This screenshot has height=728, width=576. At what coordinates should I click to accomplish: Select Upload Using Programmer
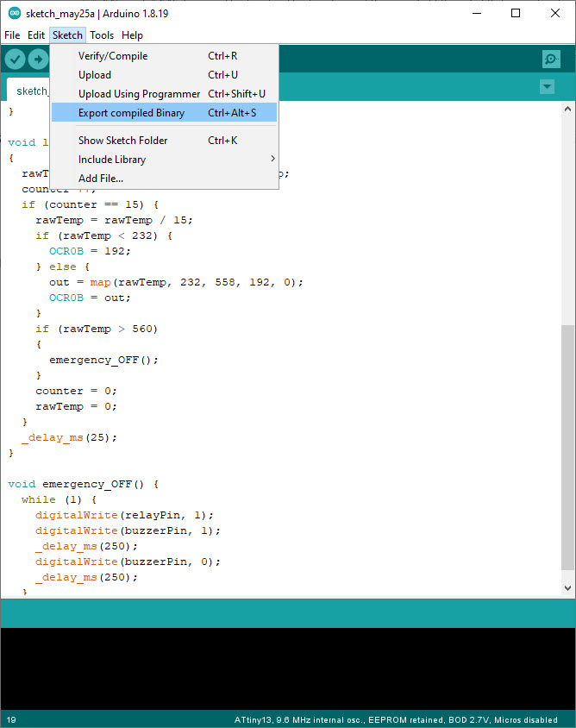coord(139,94)
